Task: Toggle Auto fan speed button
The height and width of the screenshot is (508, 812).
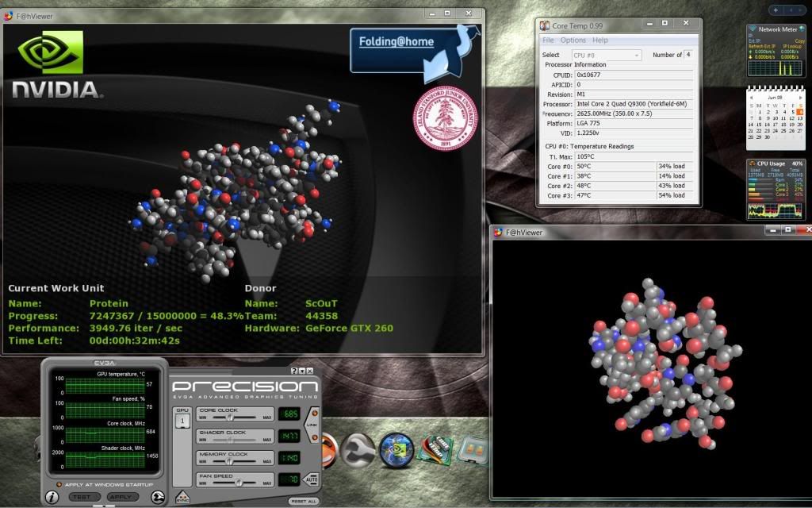Action: coord(311,479)
